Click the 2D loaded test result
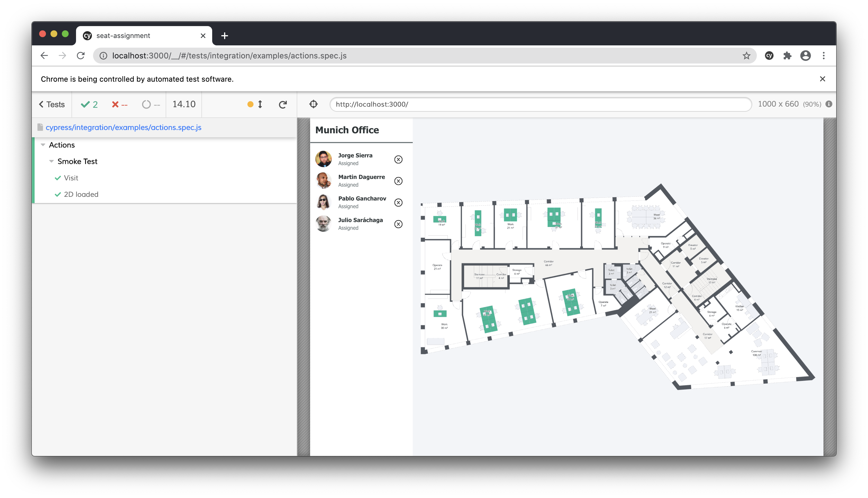The width and height of the screenshot is (868, 498). [81, 194]
